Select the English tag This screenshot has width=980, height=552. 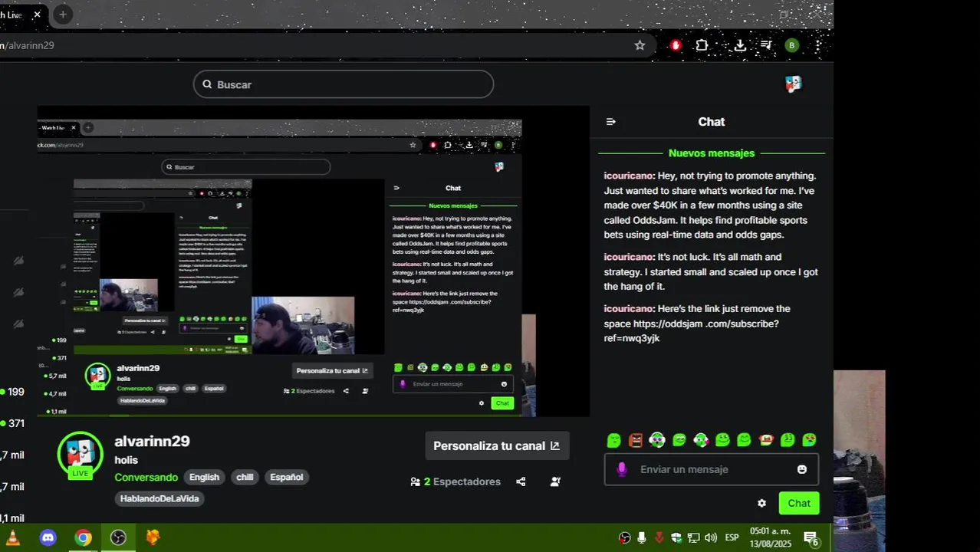click(204, 477)
